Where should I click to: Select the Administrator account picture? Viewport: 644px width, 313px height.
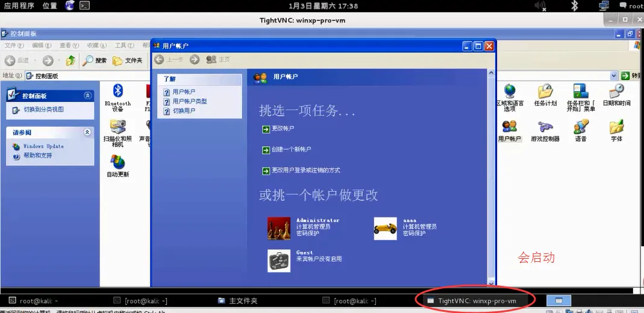click(279, 229)
